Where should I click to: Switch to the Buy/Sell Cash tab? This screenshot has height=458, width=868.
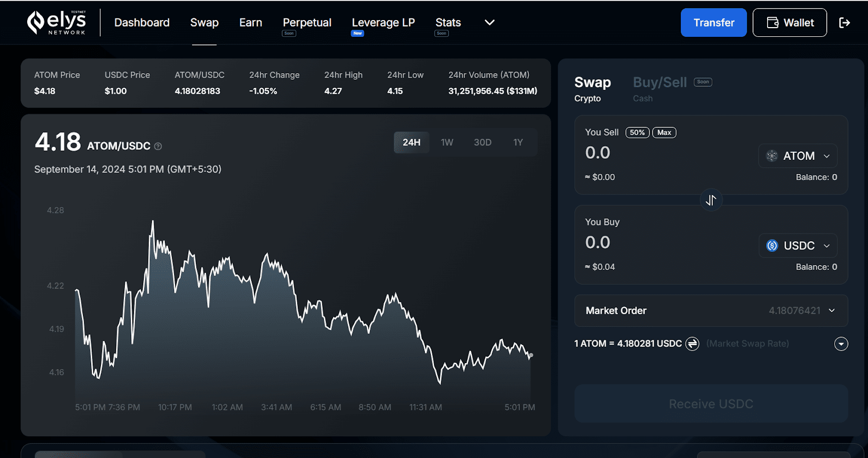660,89
